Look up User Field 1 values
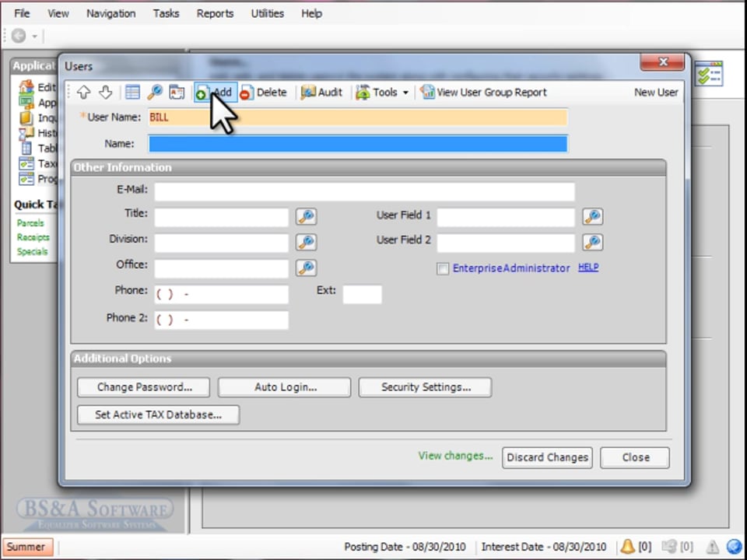This screenshot has height=560, width=747. [593, 217]
